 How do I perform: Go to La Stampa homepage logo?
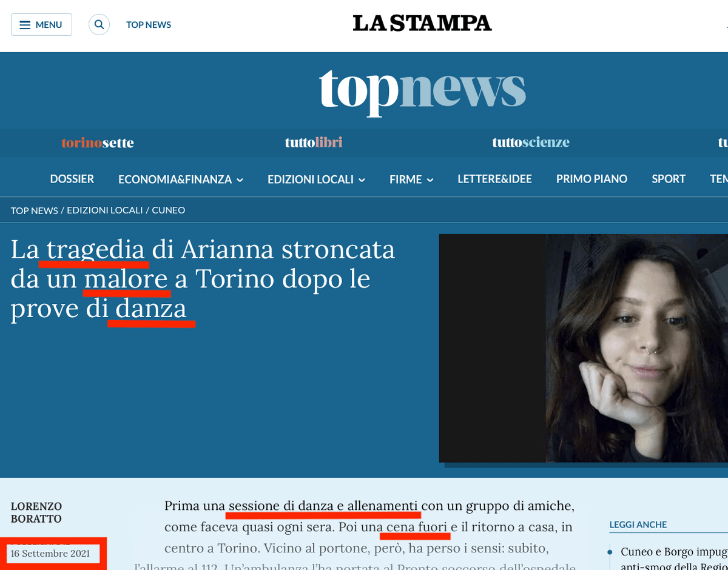point(422,24)
